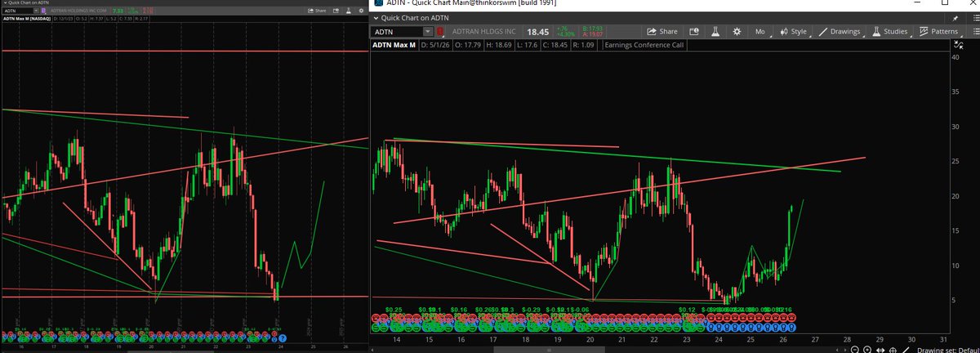Click the ADTN Max M label in right chart
The image size is (980, 353).
coord(394,45)
